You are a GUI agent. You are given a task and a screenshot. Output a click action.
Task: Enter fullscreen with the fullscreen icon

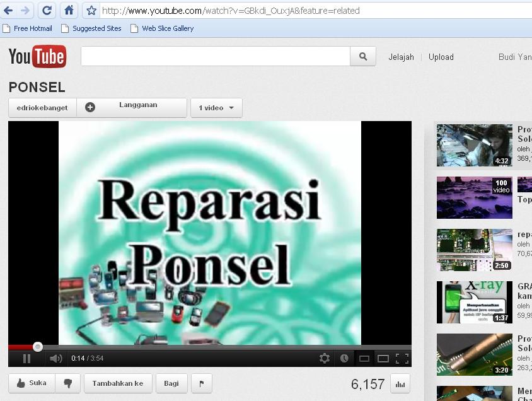402,359
